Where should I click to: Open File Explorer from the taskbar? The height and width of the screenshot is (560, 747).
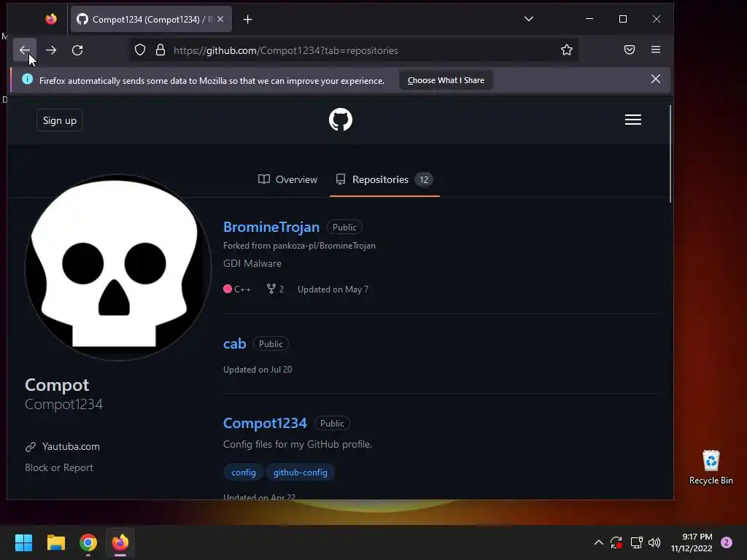[55, 542]
